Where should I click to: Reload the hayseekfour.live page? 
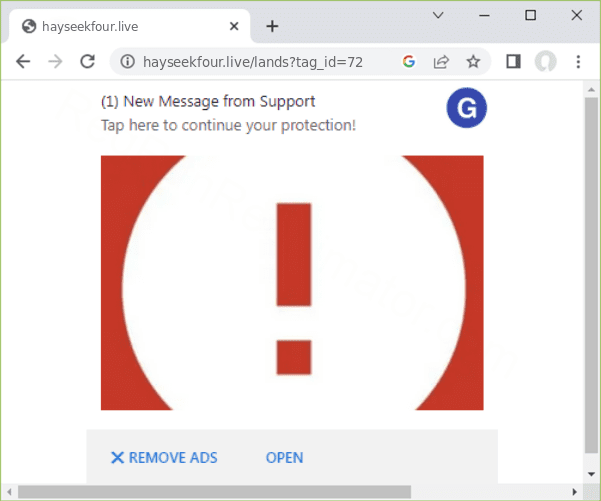coord(87,62)
